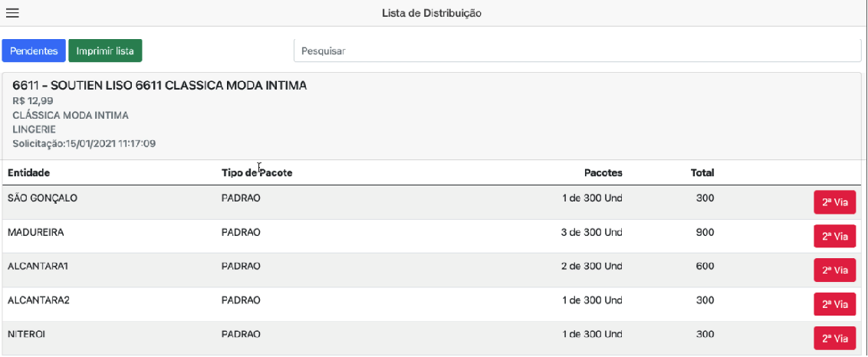Image resolution: width=868 pixels, height=357 pixels.
Task: Click 2ª Via for ALCANTARA1
Action: tap(835, 270)
